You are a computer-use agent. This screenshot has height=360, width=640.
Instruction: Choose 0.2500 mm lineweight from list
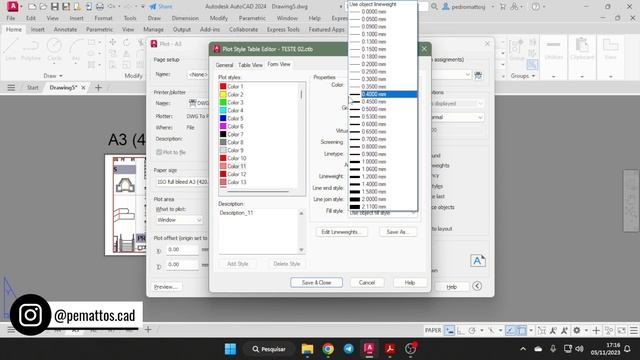click(382, 71)
